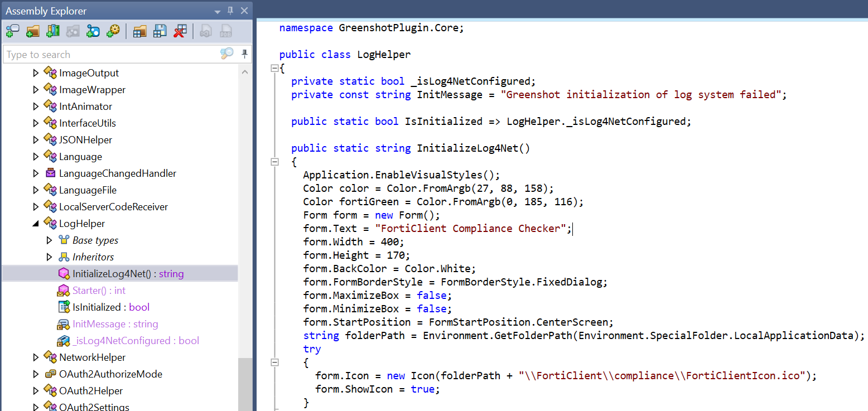Click the search magnifier icon in search box
Viewport: 868px width, 411px height.
point(226,54)
